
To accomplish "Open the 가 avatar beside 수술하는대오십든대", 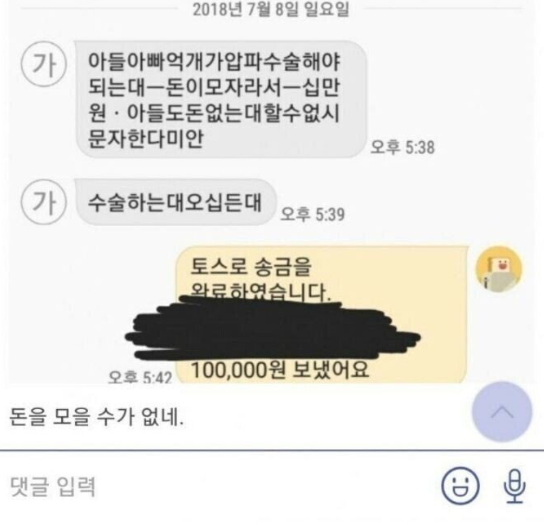I will point(44,202).
